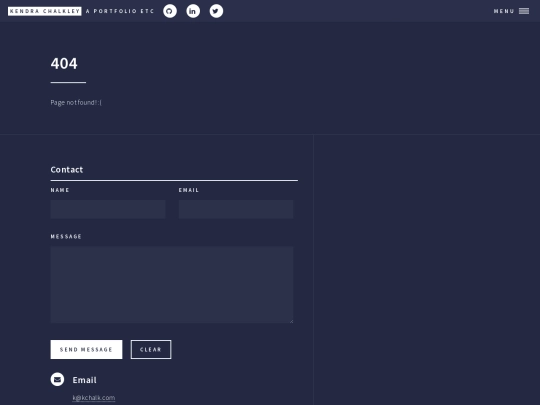This screenshot has height=405, width=540.
Task: Open the LinkedIn profile icon
Action: click(193, 11)
